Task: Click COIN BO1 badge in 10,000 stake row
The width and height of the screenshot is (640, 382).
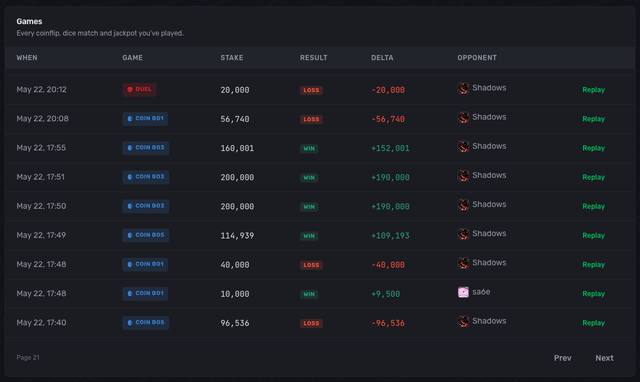Action: click(145, 293)
